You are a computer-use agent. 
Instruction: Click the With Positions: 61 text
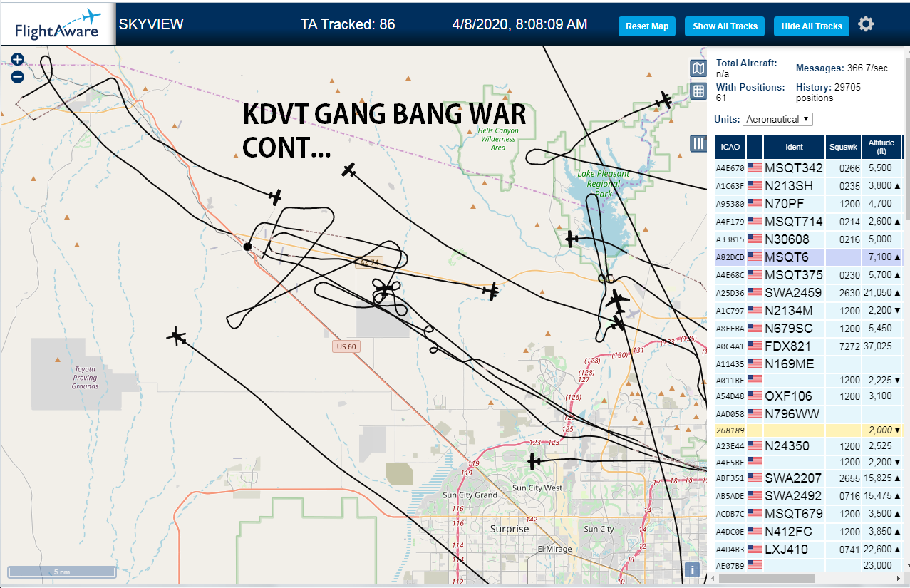[x=750, y=93]
